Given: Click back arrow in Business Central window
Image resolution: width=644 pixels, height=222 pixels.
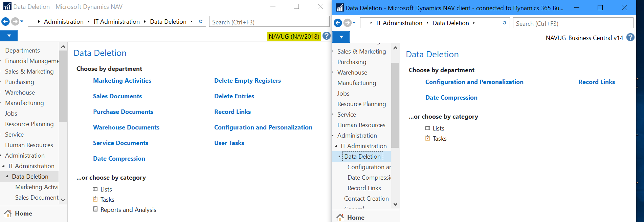Looking at the screenshot, I should pos(338,23).
